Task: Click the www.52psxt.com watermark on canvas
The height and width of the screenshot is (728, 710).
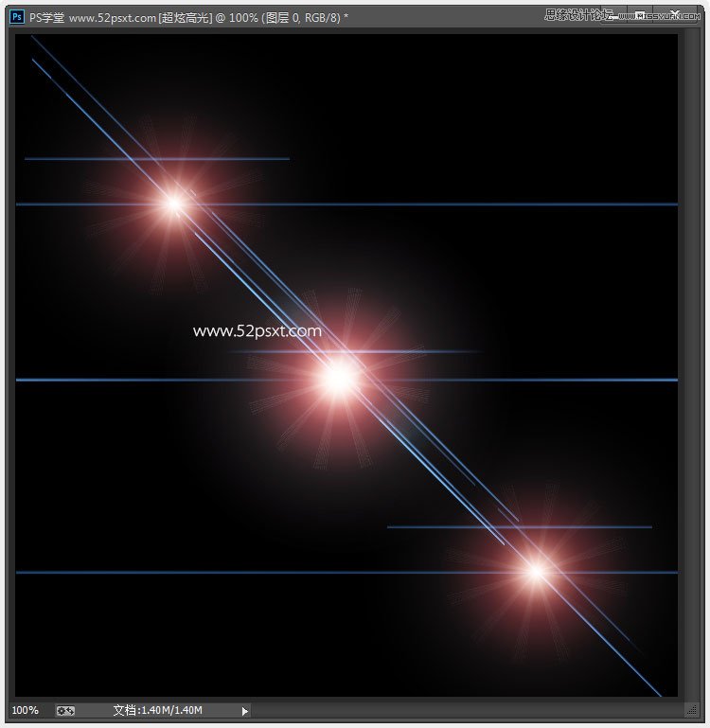Action: (257, 331)
